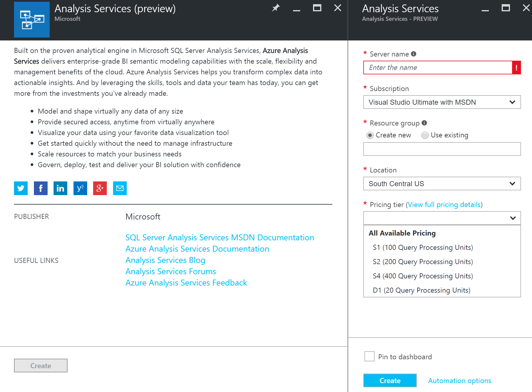Open the Subscription dropdown

point(442,102)
